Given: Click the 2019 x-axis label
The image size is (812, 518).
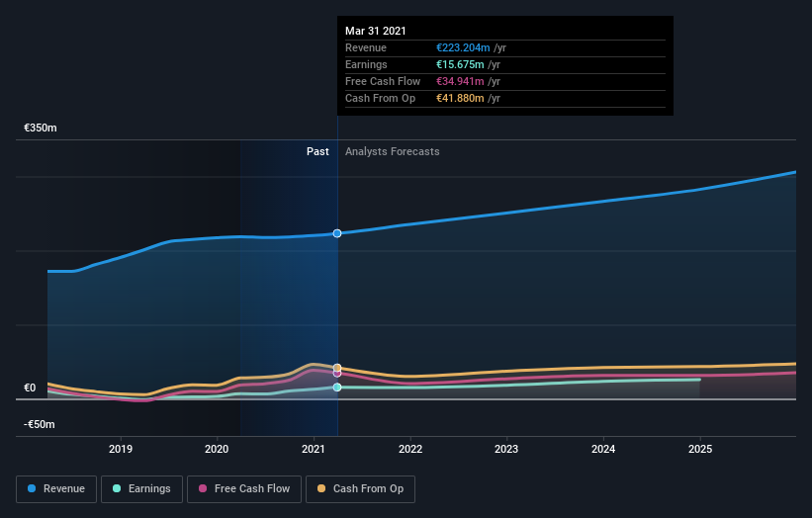Looking at the screenshot, I should tap(121, 449).
